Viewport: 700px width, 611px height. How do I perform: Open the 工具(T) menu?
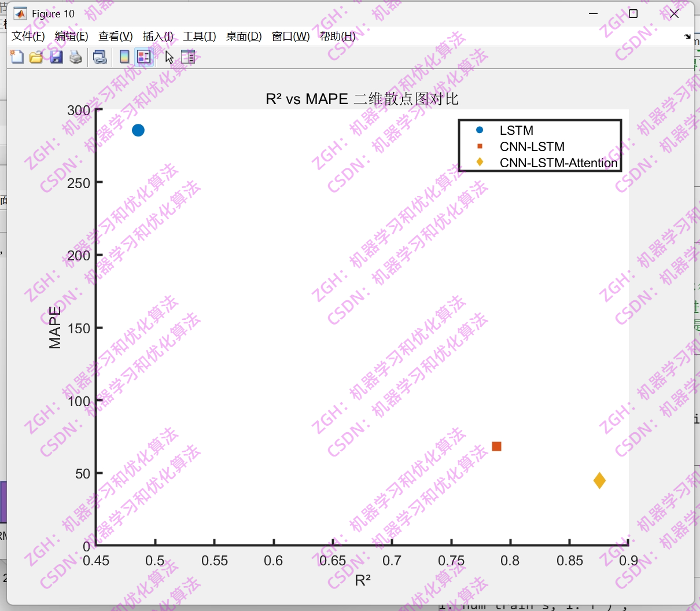click(200, 36)
